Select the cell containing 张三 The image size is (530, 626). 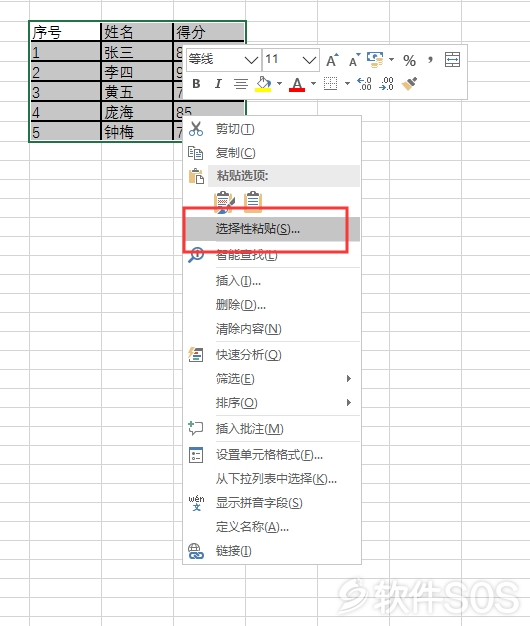(x=136, y=52)
